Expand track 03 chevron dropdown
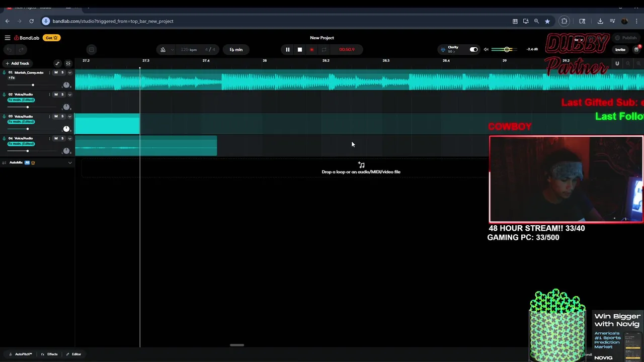644x362 pixels. [x=70, y=116]
